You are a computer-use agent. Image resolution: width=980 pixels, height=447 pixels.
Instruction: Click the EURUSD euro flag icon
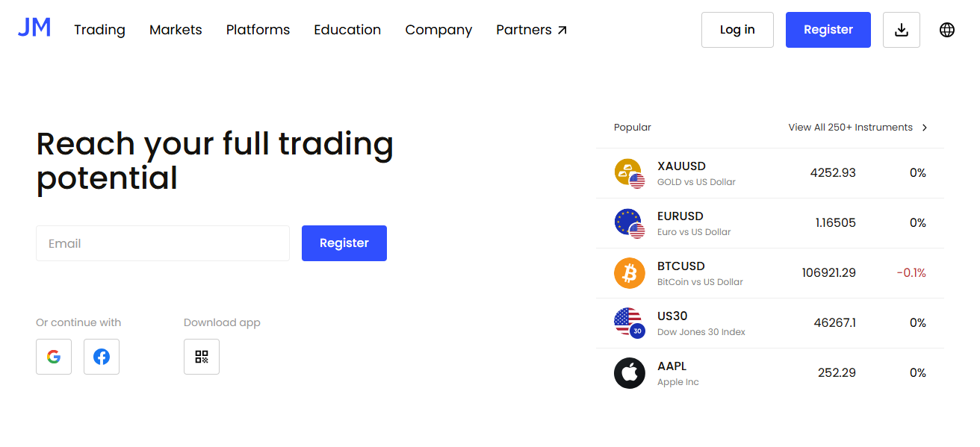click(629, 223)
